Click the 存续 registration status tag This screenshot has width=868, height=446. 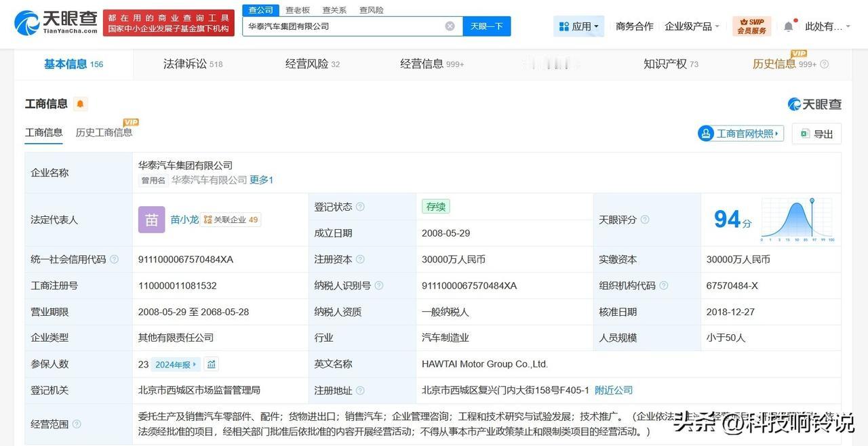coord(435,207)
